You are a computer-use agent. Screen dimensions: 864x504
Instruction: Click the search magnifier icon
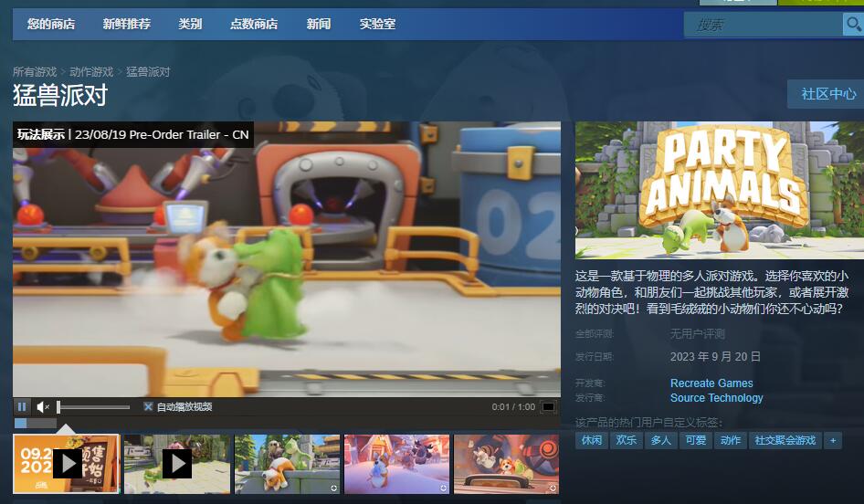853,25
